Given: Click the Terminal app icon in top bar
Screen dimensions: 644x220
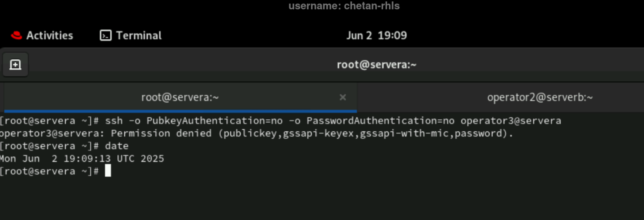Looking at the screenshot, I should pyautogui.click(x=106, y=35).
